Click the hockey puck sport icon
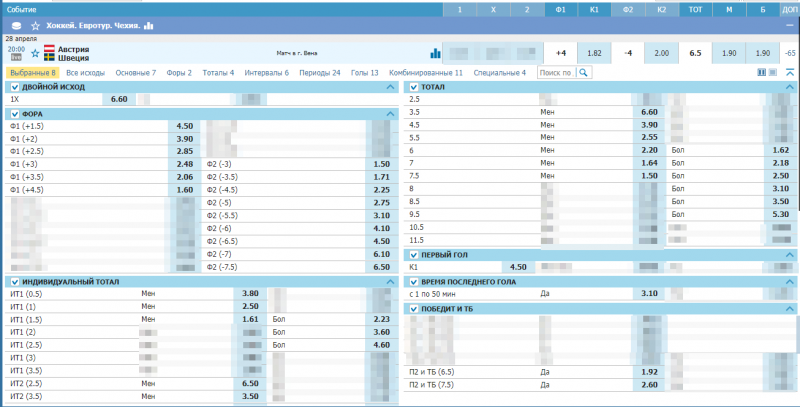Image resolution: width=800 pixels, height=407 pixels. (x=16, y=24)
